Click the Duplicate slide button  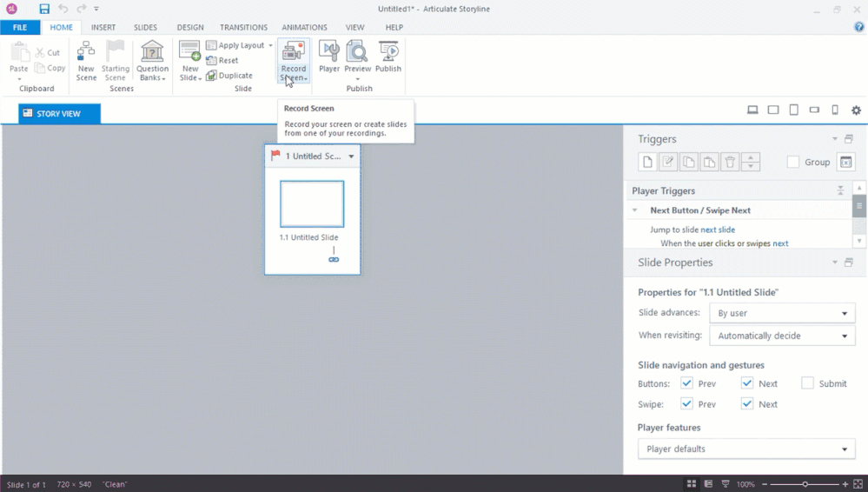(x=229, y=76)
